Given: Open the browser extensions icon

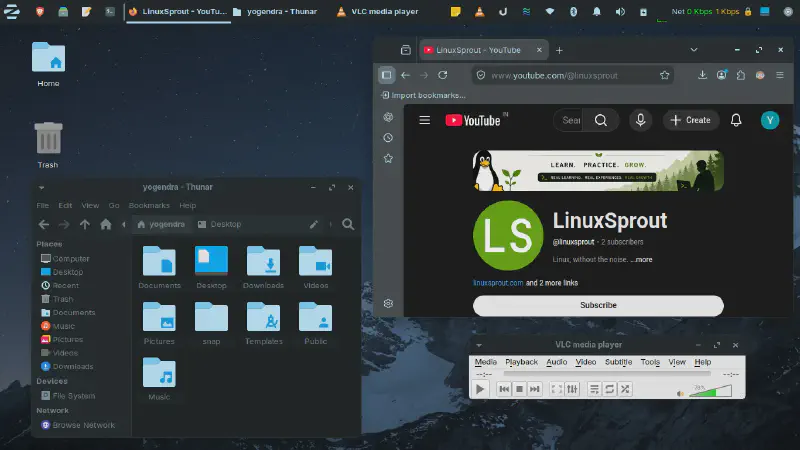Looking at the screenshot, I should [741, 75].
